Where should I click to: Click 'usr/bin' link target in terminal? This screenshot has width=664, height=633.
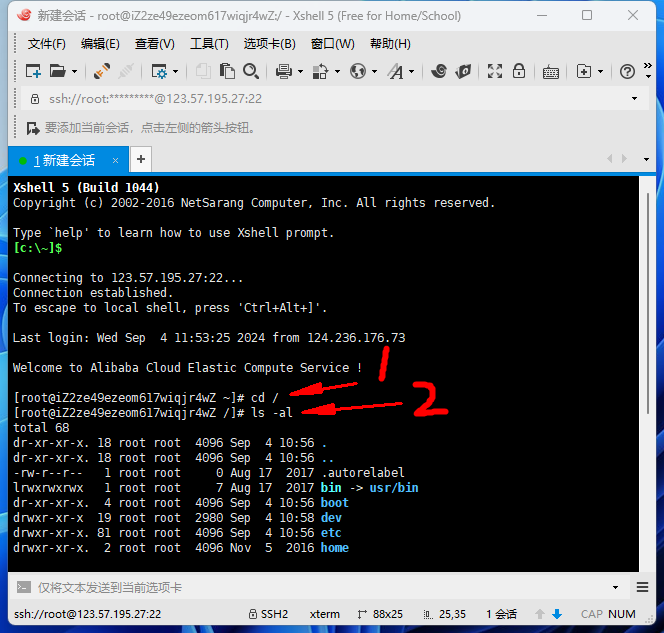pos(394,488)
